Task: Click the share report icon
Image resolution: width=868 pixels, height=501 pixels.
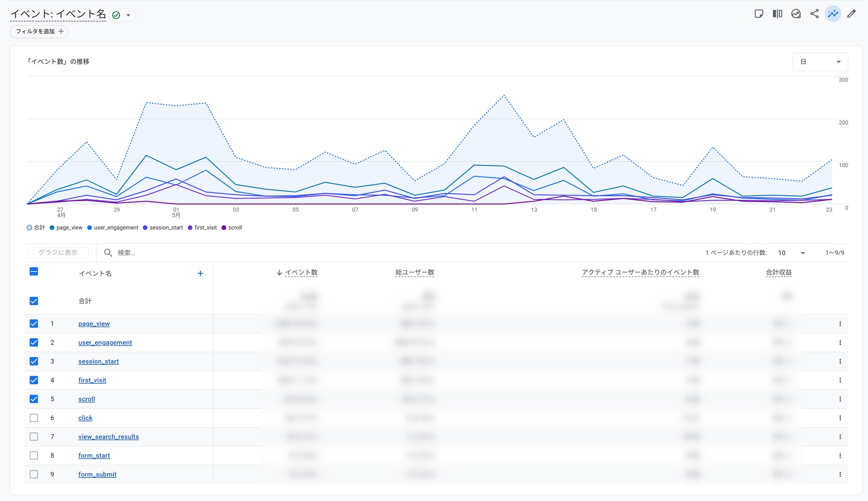Action: pyautogui.click(x=814, y=14)
